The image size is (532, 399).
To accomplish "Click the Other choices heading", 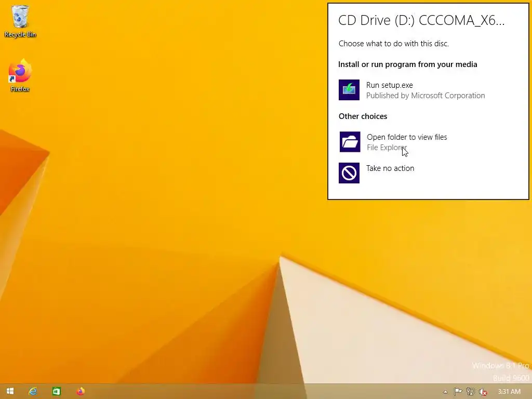I will tap(363, 116).
